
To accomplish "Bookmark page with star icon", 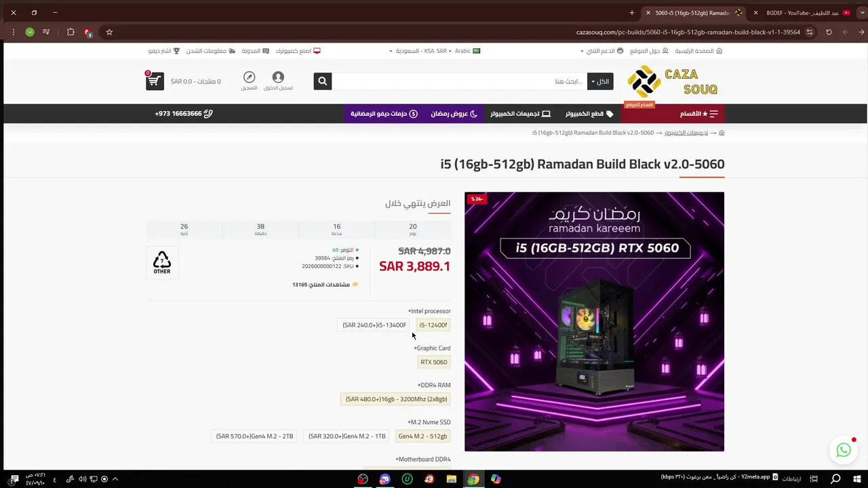I will (109, 32).
